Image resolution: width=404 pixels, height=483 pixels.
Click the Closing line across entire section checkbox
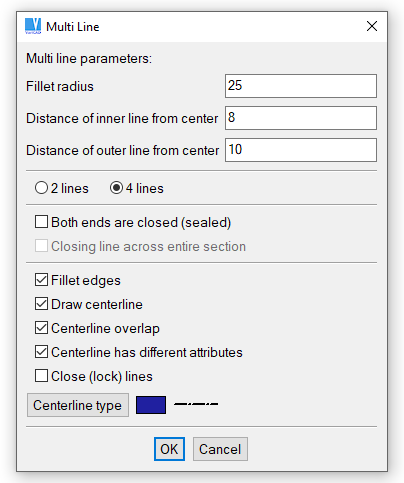click(x=41, y=246)
